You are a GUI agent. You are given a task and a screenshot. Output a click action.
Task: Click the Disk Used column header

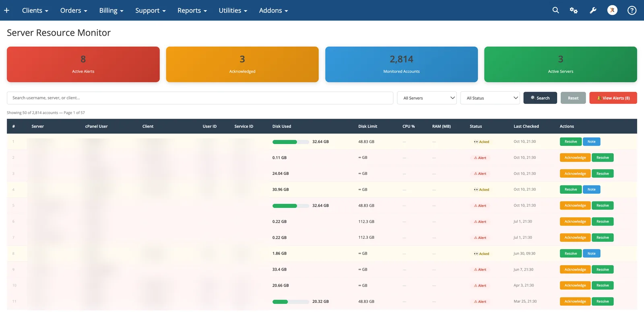[x=282, y=126]
